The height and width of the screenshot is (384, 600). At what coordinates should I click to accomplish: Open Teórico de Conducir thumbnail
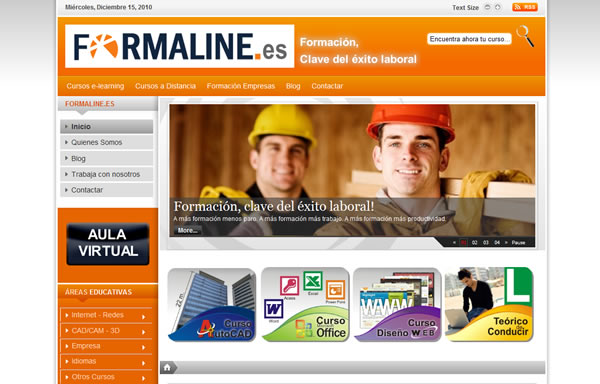(489, 304)
